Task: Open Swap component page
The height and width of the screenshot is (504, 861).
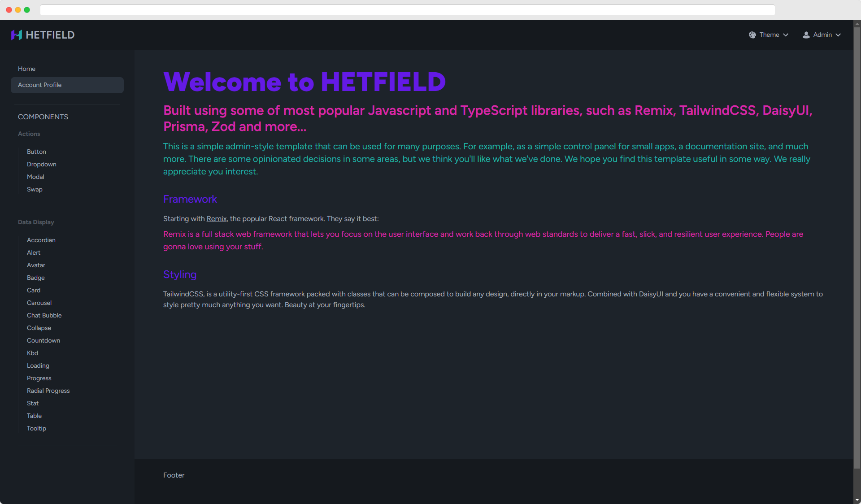Action: coord(35,189)
